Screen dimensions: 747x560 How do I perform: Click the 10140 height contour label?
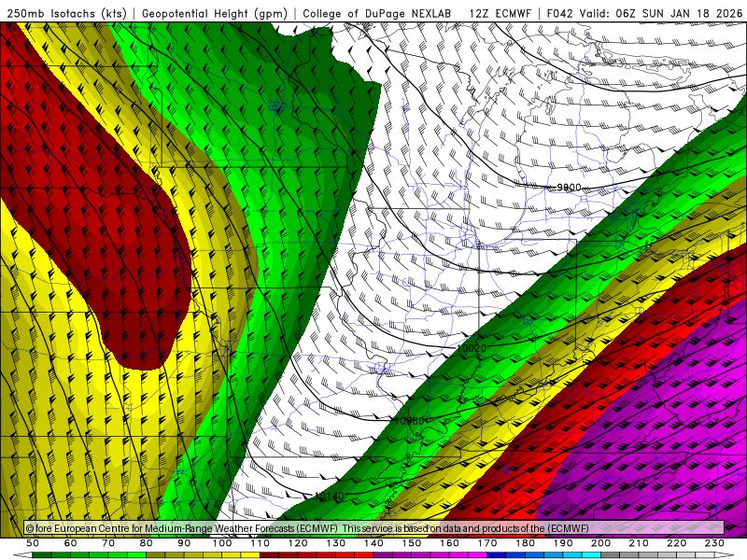pyautogui.click(x=330, y=497)
